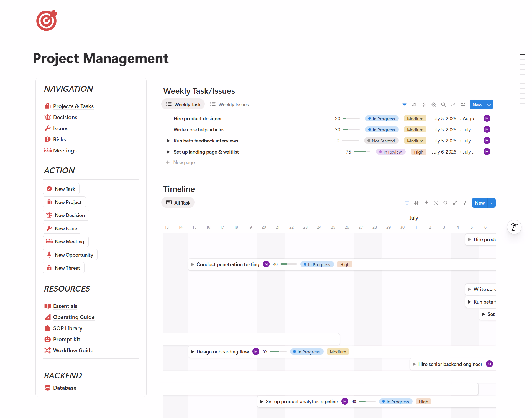Click the database stack icon in Backend
The width and height of the screenshot is (532, 418).
(x=48, y=388)
